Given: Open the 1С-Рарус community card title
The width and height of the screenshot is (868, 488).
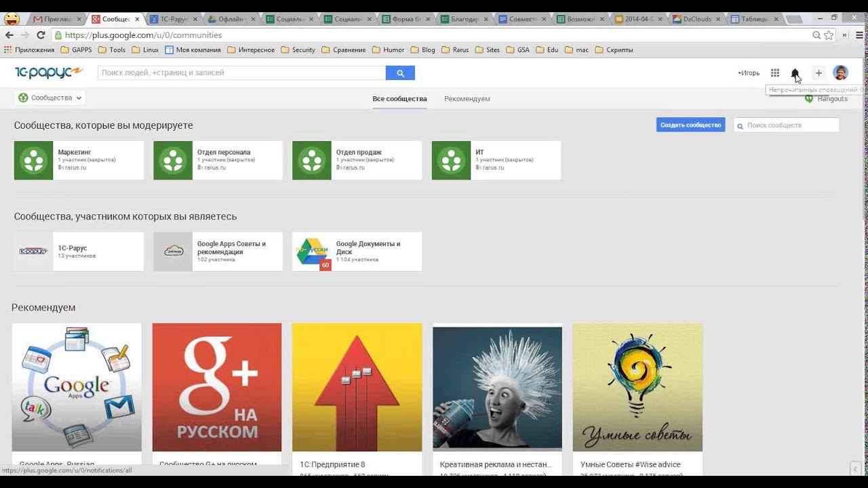Looking at the screenshot, I should [x=73, y=248].
